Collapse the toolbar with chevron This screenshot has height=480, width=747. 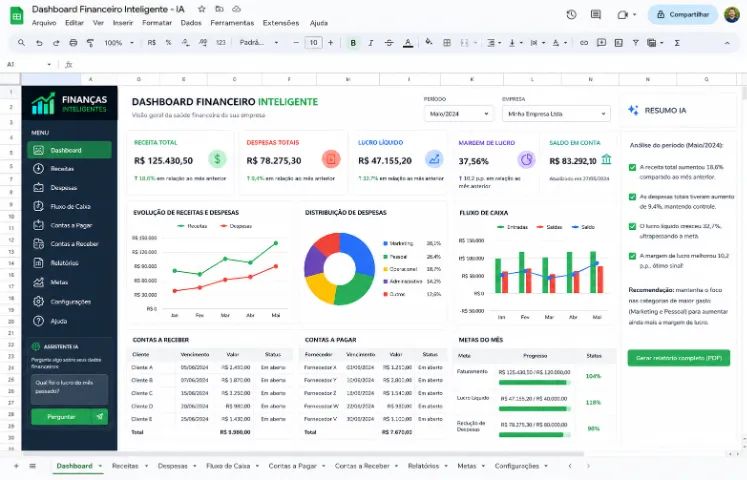pyautogui.click(x=727, y=43)
